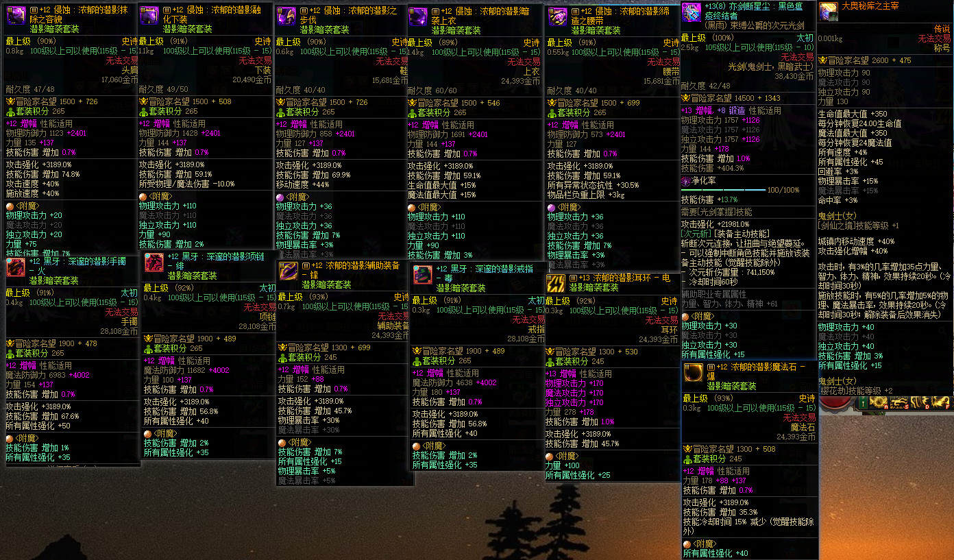
Task: Use the skill slot labeled S
Action: click(x=899, y=402)
